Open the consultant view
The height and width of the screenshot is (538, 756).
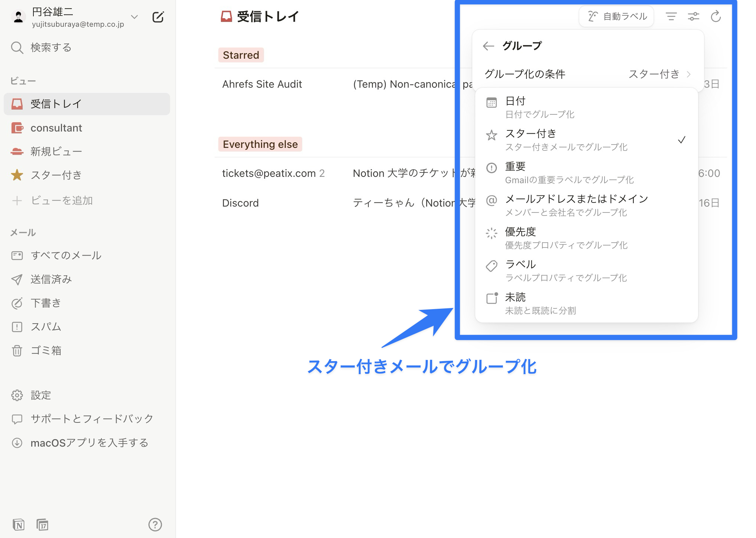(x=87, y=128)
